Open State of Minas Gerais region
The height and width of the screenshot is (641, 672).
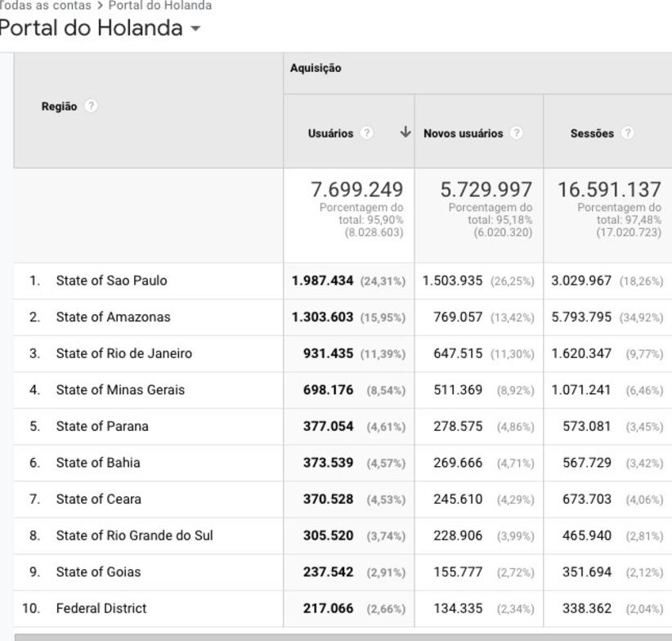[x=120, y=390]
